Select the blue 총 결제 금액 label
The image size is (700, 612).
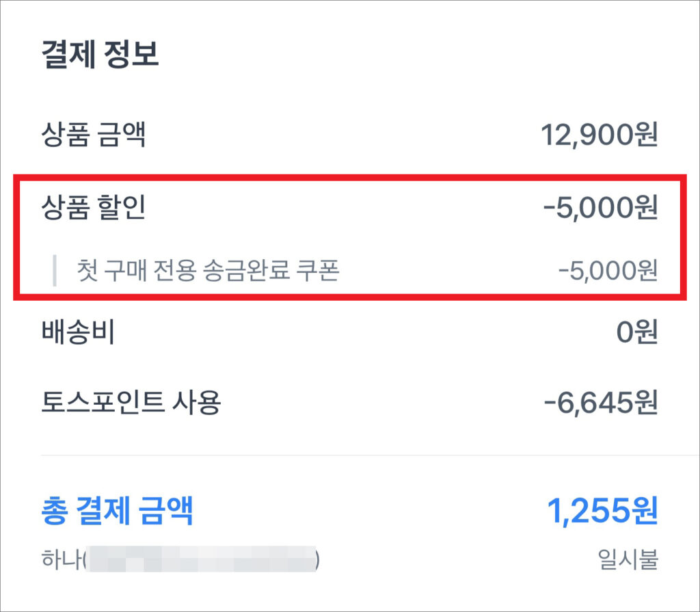click(117, 511)
